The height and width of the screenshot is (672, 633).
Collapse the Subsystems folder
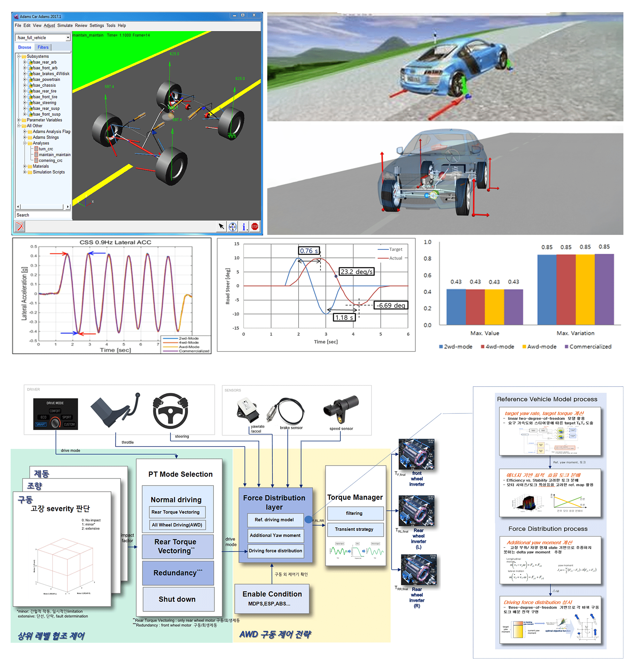pos(19,56)
